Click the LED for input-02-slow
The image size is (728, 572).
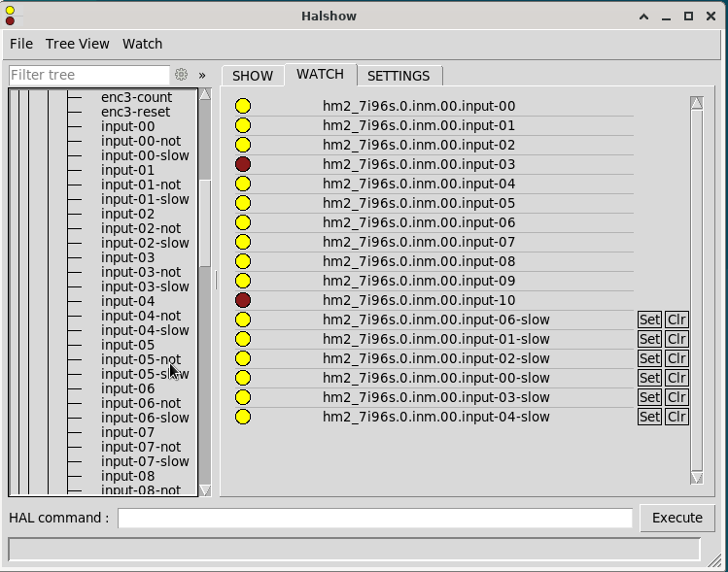243,358
